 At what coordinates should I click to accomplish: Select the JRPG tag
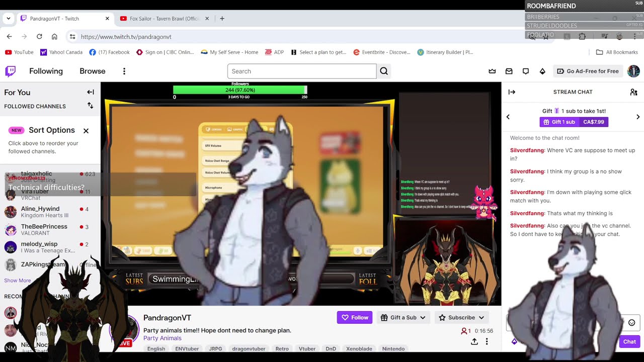click(215, 348)
